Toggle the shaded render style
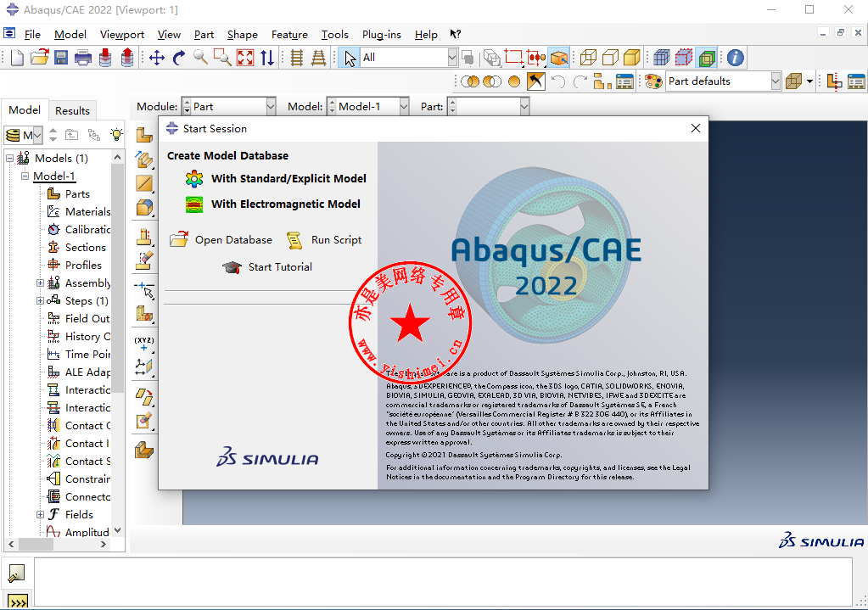Image resolution: width=868 pixels, height=610 pixels. (631, 58)
